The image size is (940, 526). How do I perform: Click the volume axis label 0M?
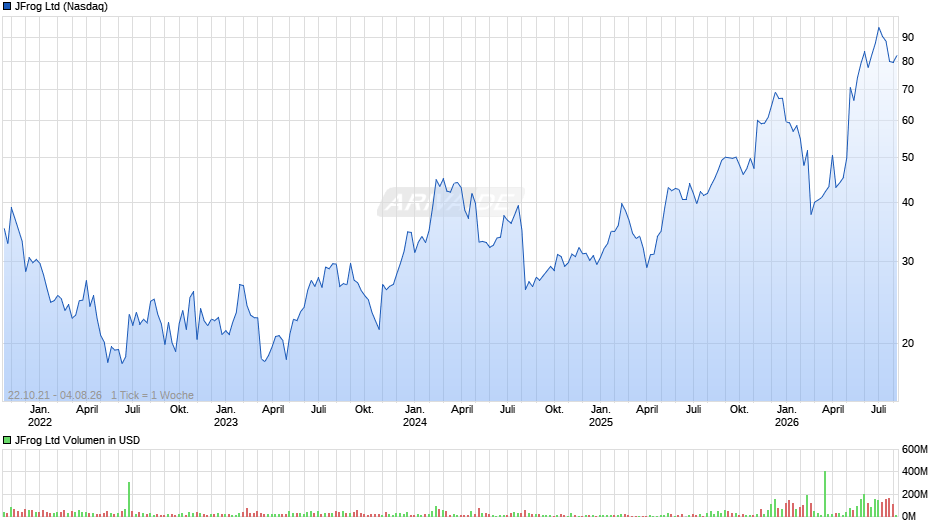point(909,516)
